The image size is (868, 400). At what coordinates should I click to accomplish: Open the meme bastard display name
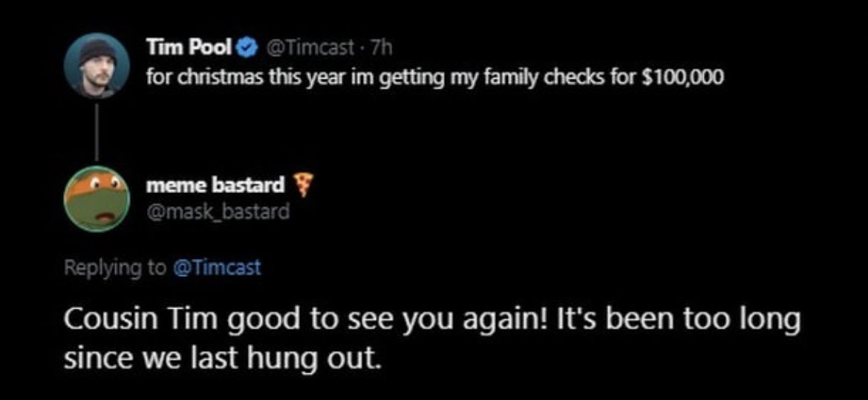tap(215, 186)
